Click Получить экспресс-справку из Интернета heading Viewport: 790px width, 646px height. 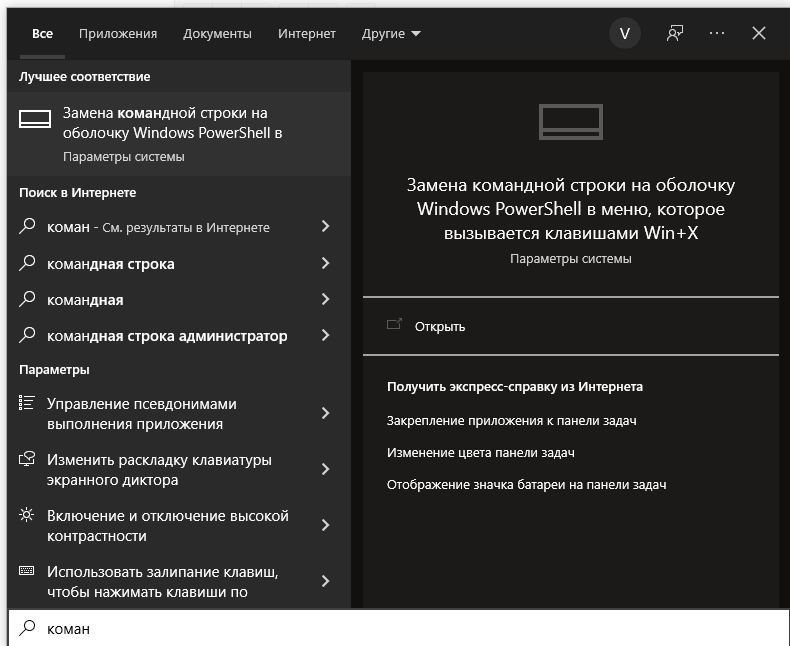click(515, 386)
